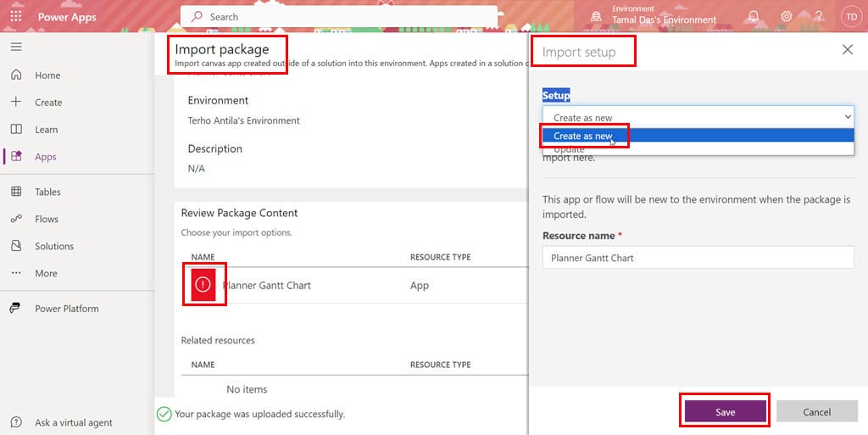This screenshot has width=868, height=435.
Task: Open Apps in navigation
Action: pyautogui.click(x=46, y=157)
